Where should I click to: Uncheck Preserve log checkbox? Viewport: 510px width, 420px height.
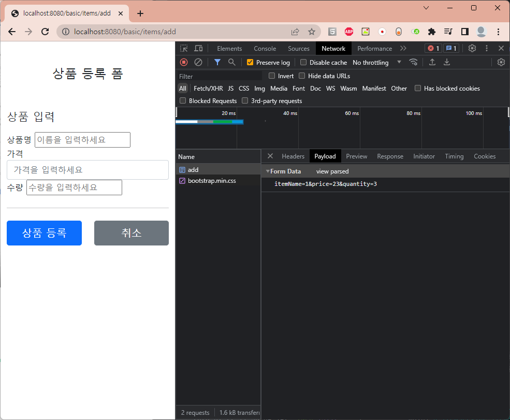click(x=250, y=62)
